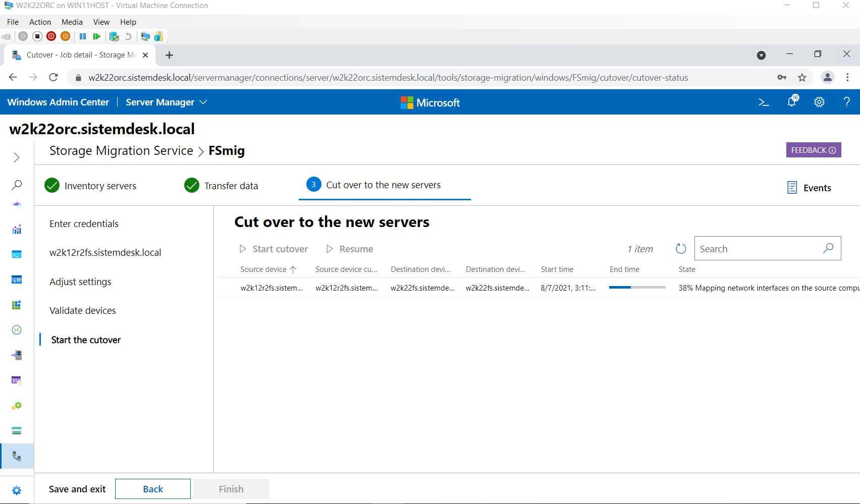Open Remote Desktop tool in the sidebar
The height and width of the screenshot is (504, 860).
click(17, 330)
